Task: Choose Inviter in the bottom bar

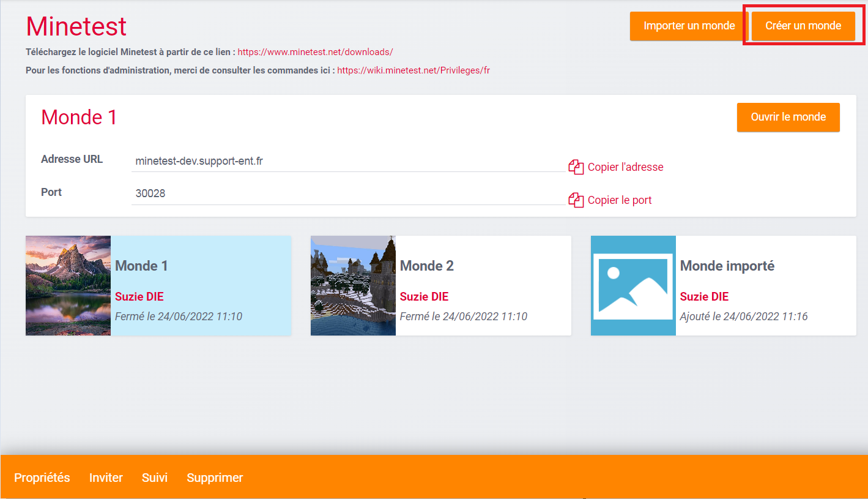Action: tap(106, 478)
